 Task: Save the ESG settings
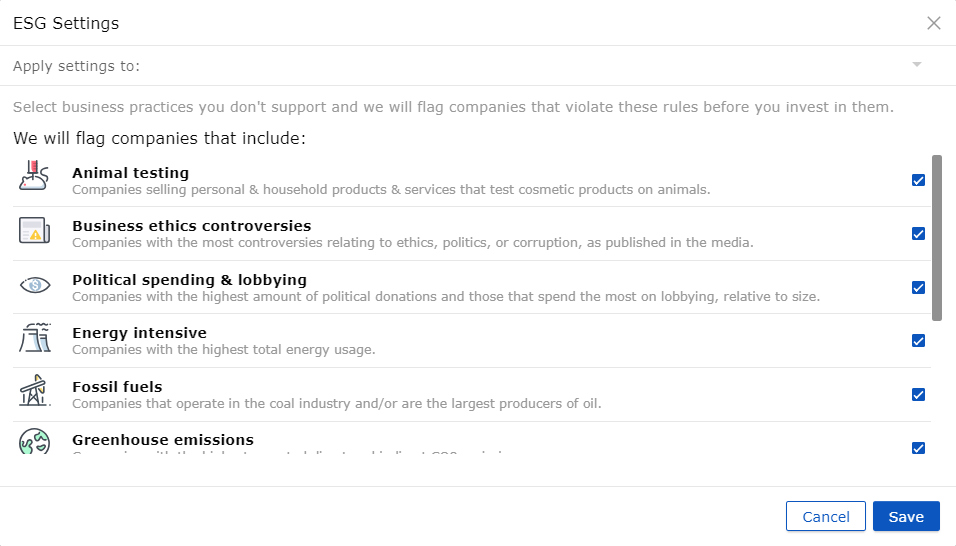(906, 516)
